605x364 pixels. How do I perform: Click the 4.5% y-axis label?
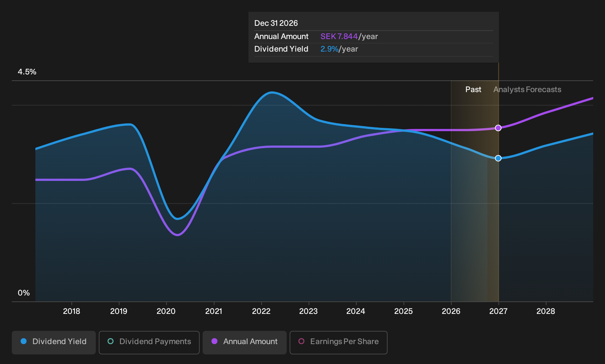tap(27, 72)
